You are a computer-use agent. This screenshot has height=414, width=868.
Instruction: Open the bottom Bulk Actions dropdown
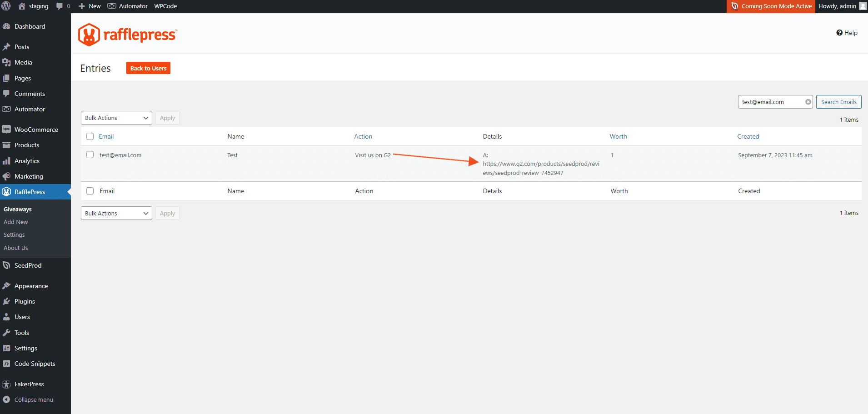[x=116, y=213]
